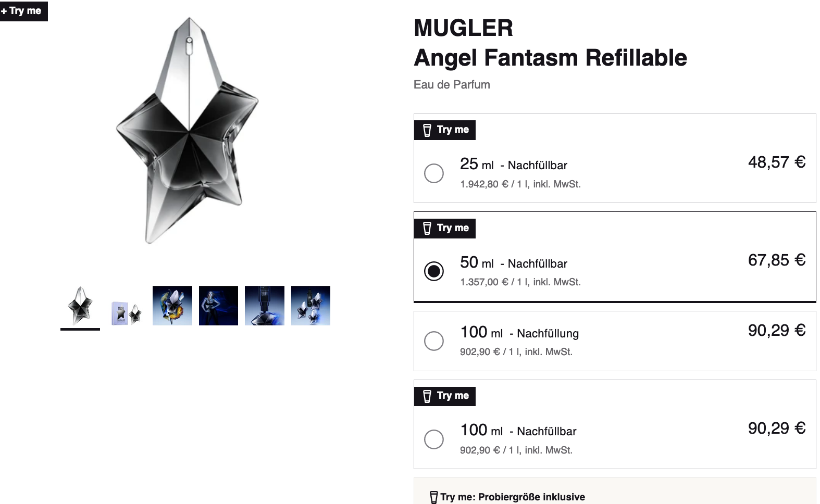
Task: Click the cup icon beside Probiergröße inklusive
Action: [433, 497]
